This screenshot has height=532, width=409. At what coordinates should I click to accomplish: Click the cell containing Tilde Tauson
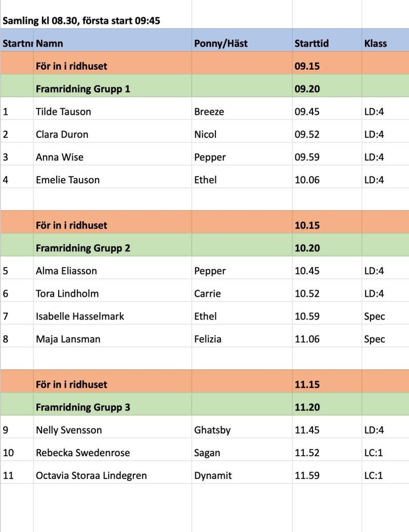[x=63, y=111]
